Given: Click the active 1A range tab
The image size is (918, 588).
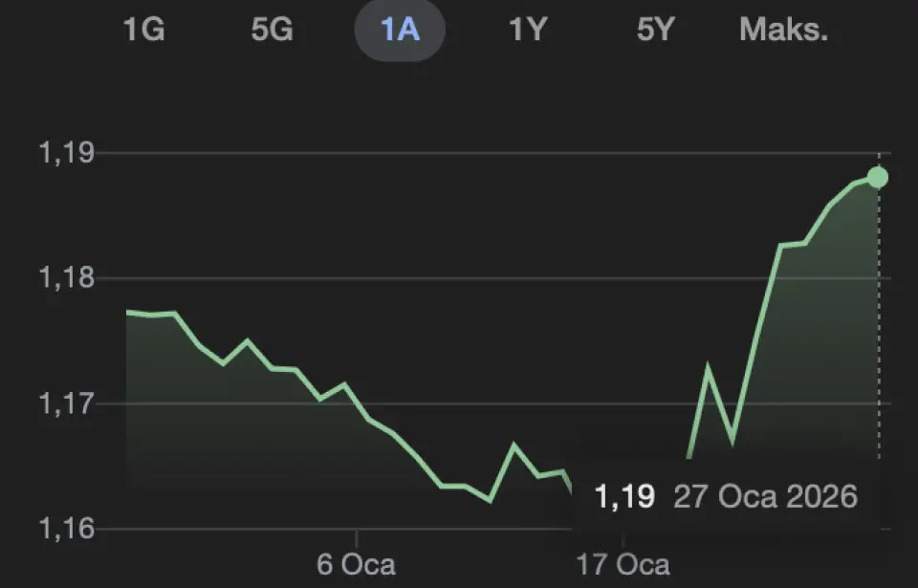Looking at the screenshot, I should point(400,30).
